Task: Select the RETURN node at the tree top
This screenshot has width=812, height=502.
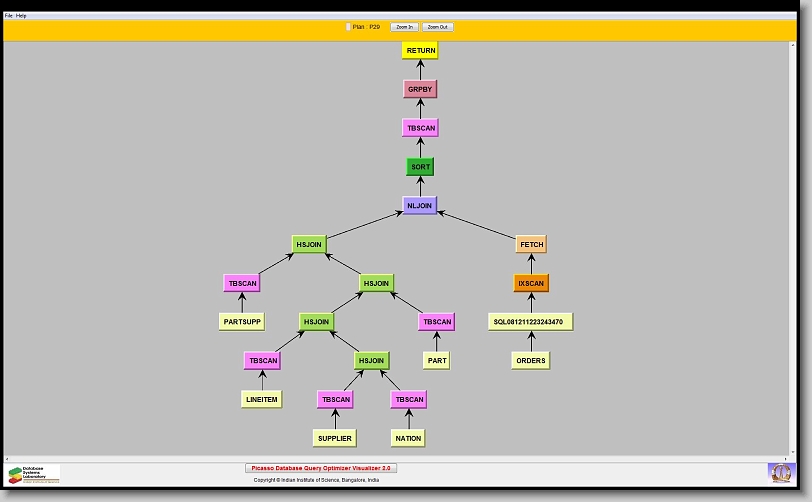Action: tap(421, 50)
